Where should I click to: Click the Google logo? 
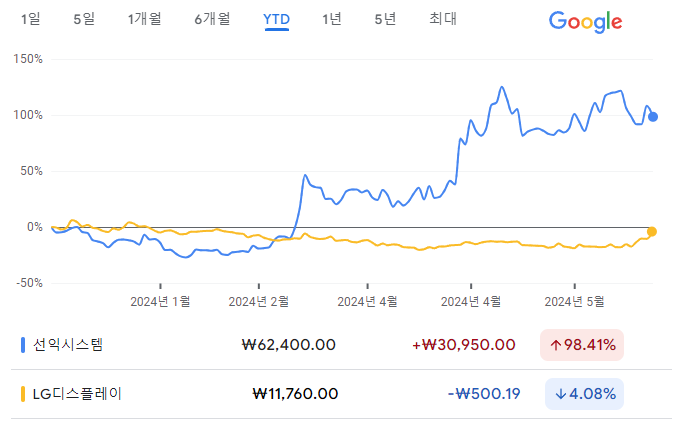point(585,22)
